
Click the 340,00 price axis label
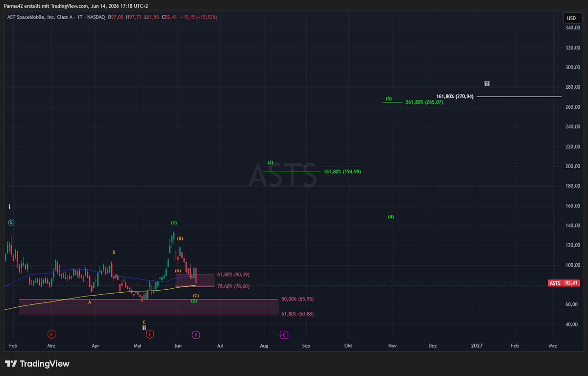point(572,28)
